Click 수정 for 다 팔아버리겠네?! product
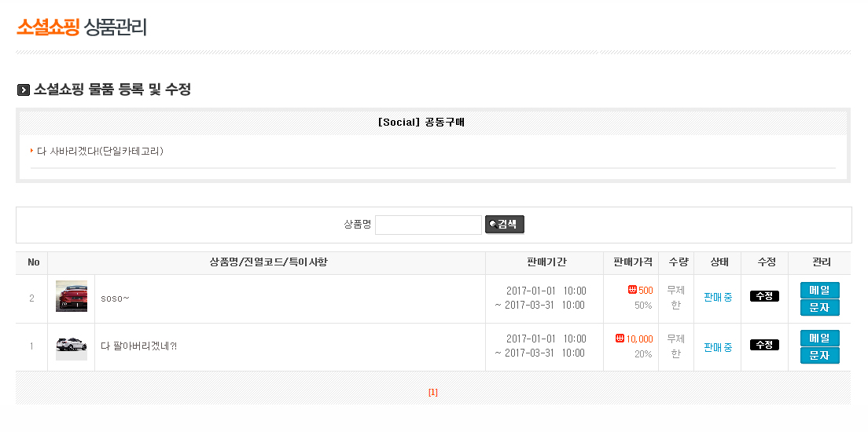 click(764, 345)
